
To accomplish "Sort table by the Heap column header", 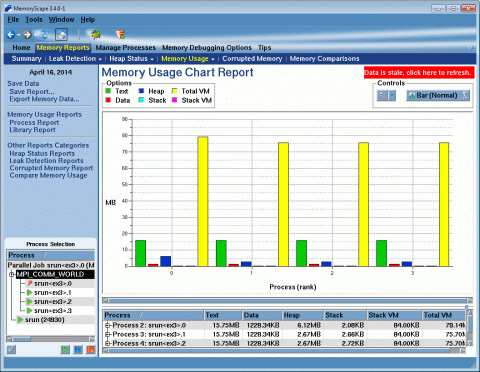I will click(303, 315).
